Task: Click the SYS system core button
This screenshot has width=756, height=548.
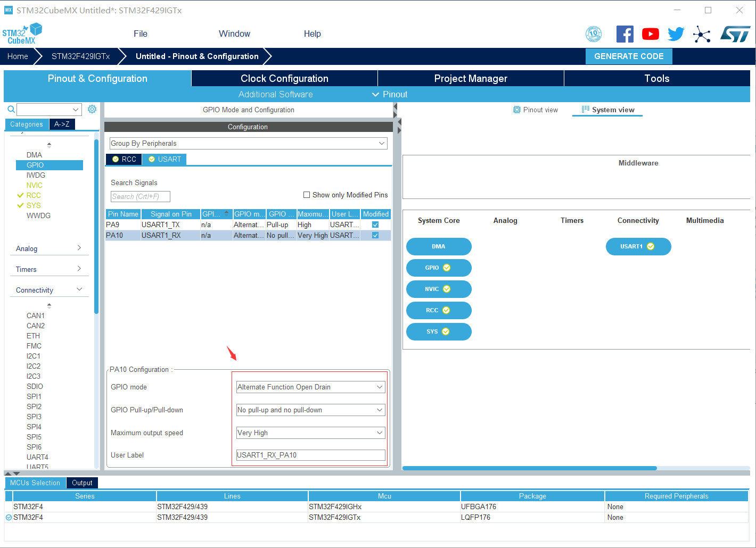Action: [x=439, y=331]
